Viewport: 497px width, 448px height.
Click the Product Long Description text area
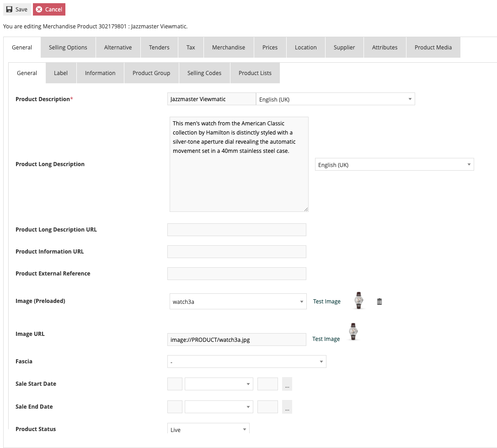click(239, 164)
